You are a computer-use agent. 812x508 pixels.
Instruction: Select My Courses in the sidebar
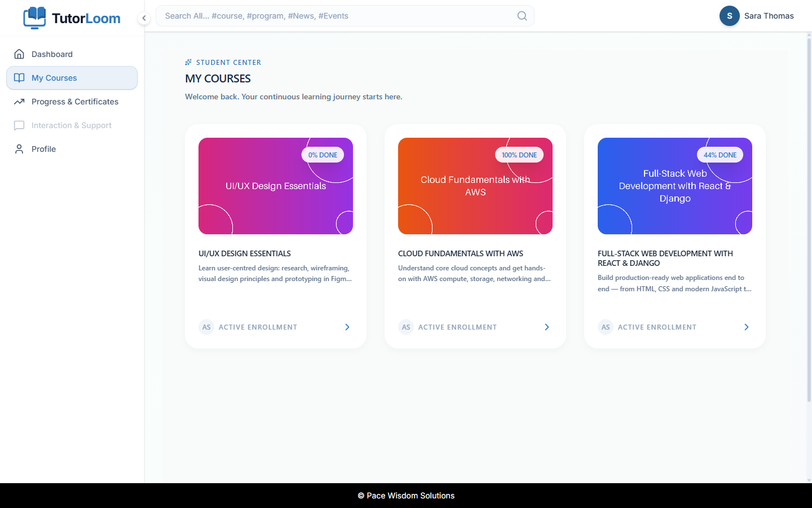tap(72, 78)
